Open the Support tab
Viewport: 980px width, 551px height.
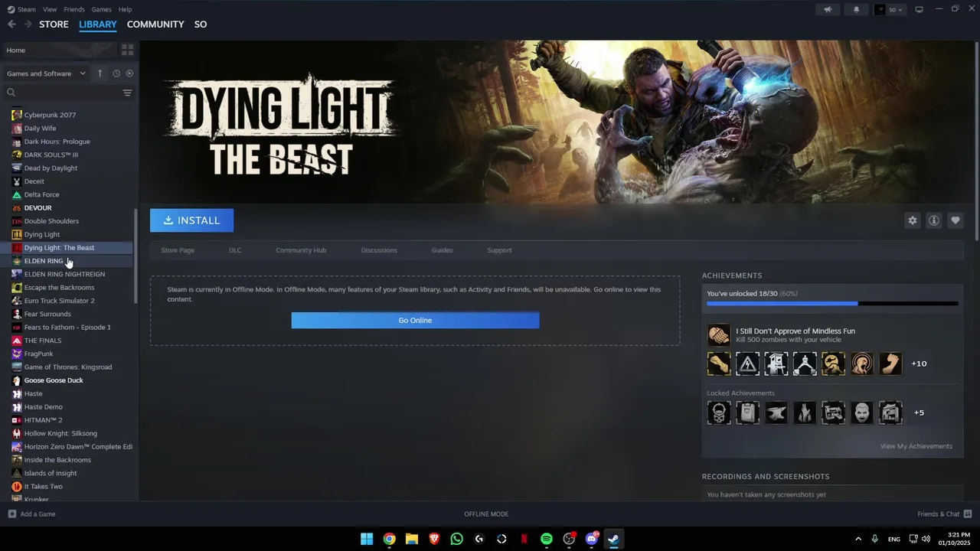499,250
